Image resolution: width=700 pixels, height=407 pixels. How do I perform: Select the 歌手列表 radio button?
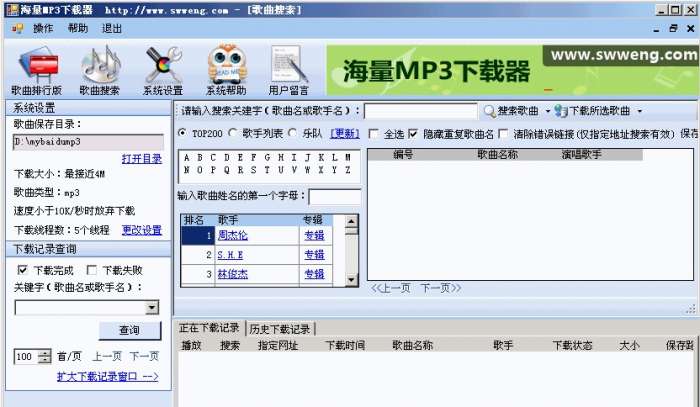233,133
